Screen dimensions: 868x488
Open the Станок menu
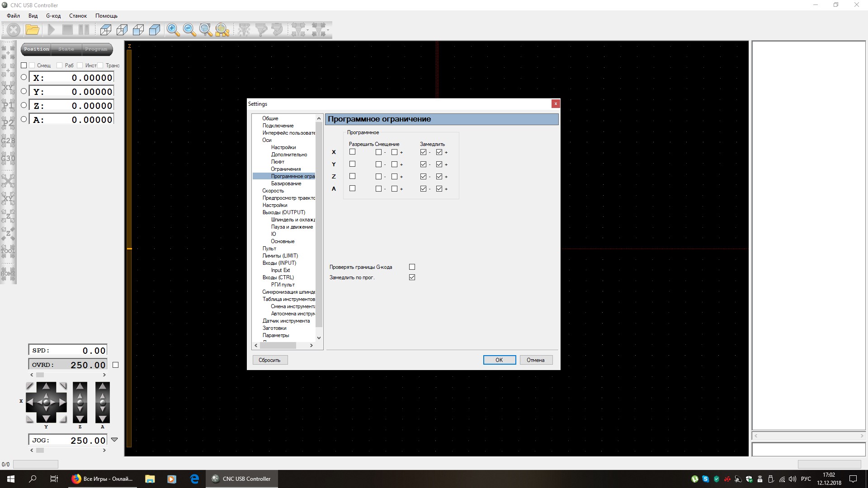[x=78, y=16]
